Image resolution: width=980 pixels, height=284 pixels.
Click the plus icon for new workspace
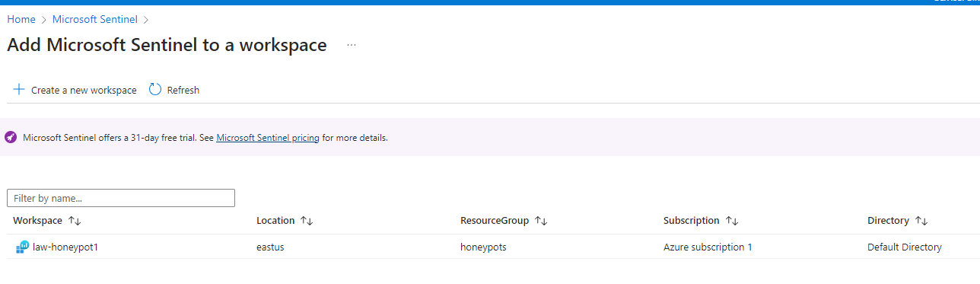point(19,90)
